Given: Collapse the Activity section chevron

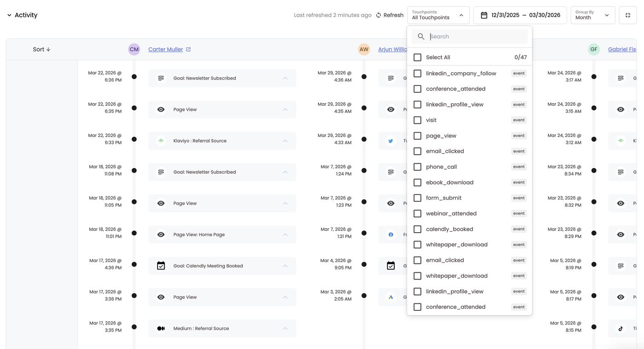Looking at the screenshot, I should pyautogui.click(x=9, y=15).
